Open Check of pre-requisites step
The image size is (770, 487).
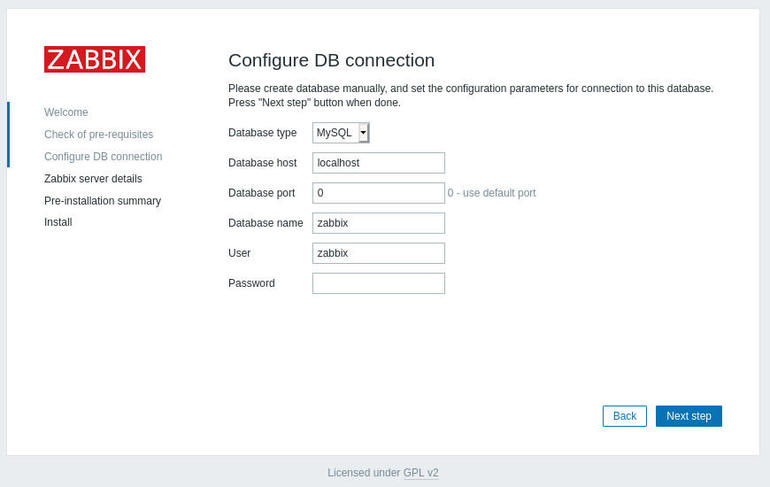99,134
